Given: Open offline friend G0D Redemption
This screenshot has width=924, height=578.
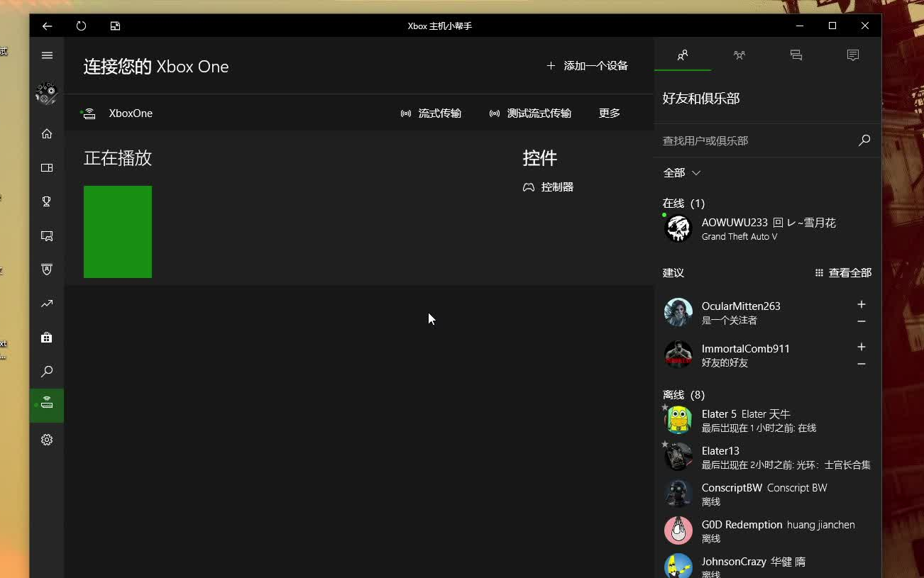Looking at the screenshot, I should 768,531.
